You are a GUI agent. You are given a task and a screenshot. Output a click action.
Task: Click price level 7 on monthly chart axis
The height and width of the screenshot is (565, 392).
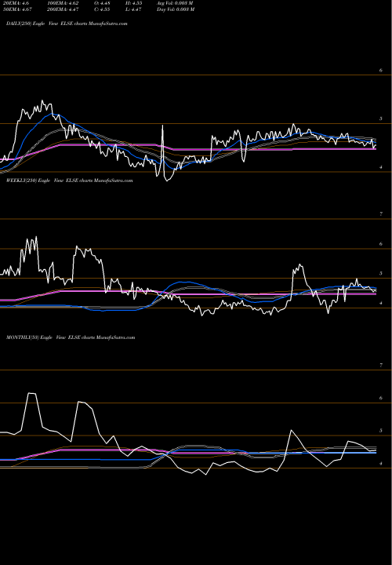(x=381, y=366)
